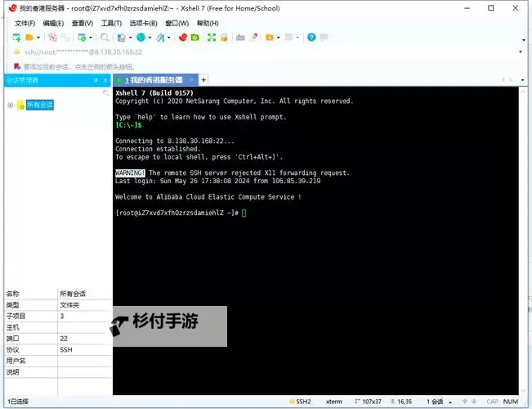The width and height of the screenshot is (532, 409).
Task: Click the globe Encoding toolbar icon
Action: 141,38
